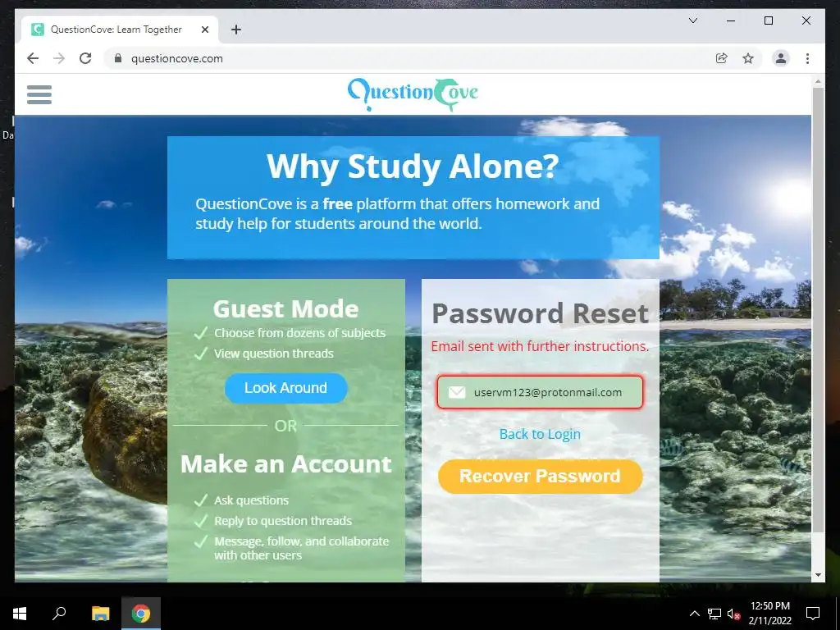
Task: Open File Explorer from the taskbar
Action: [x=100, y=614]
